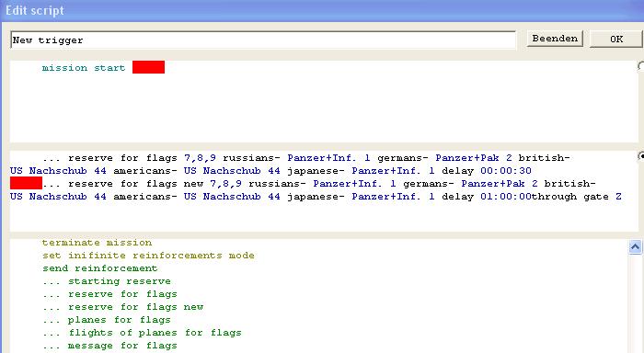Image resolution: width=644 pixels, height=353 pixels.
Task: Choose '... reserve for flags new' list entry
Action: [x=122, y=307]
